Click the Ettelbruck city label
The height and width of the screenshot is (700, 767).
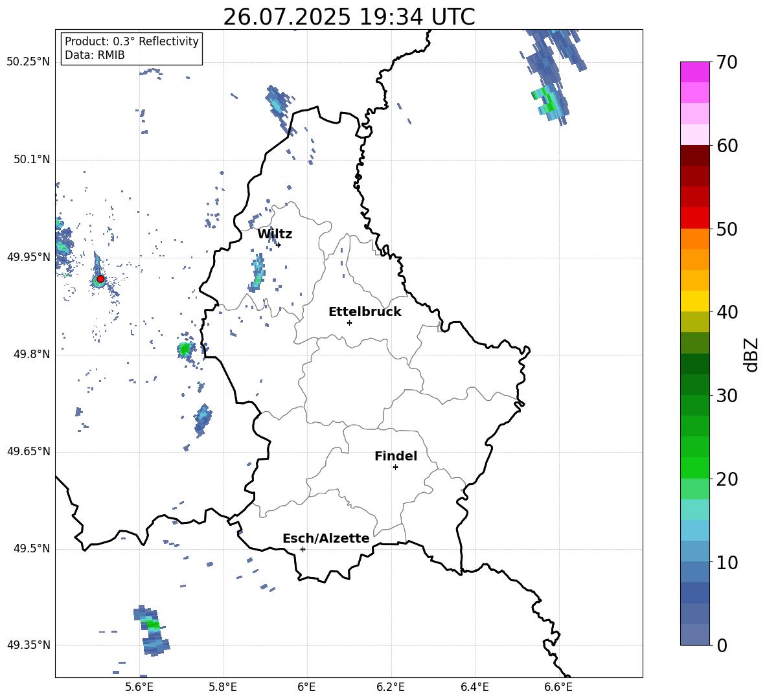click(365, 312)
